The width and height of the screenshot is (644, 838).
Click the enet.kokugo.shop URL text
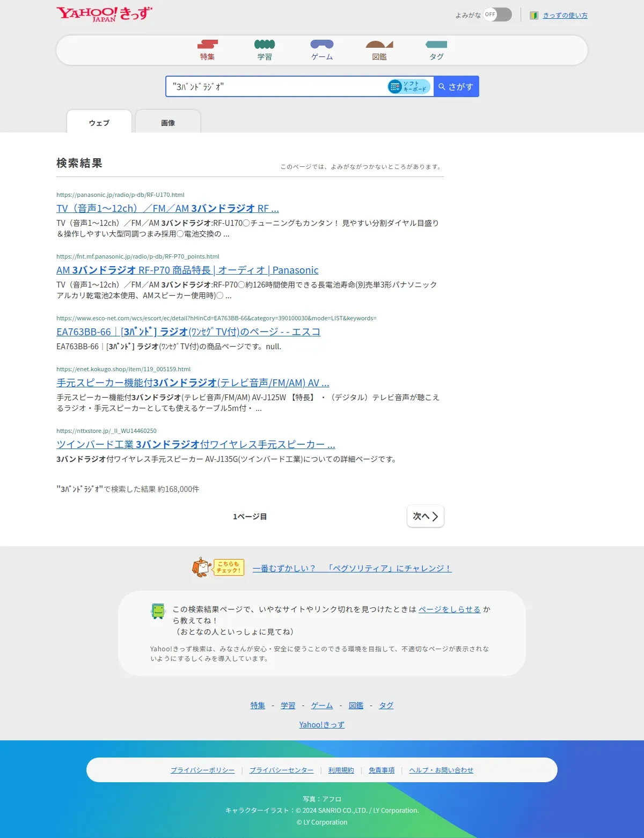(123, 369)
